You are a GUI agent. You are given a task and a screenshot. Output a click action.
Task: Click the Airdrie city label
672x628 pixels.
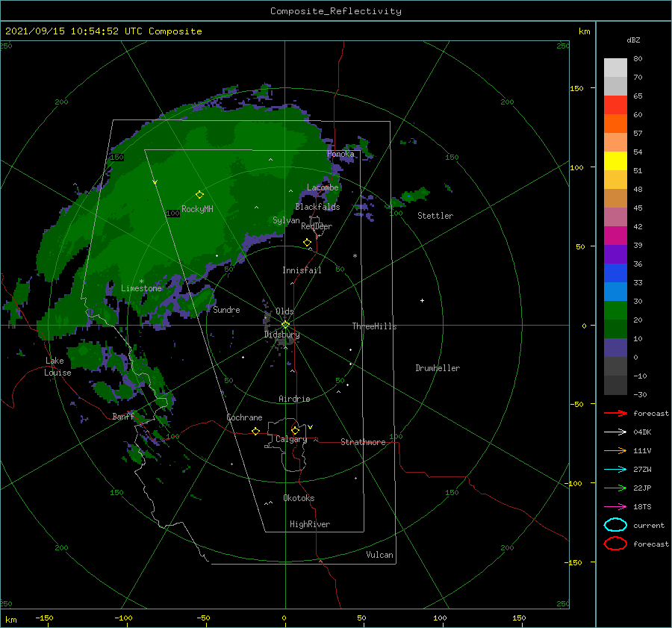(294, 399)
